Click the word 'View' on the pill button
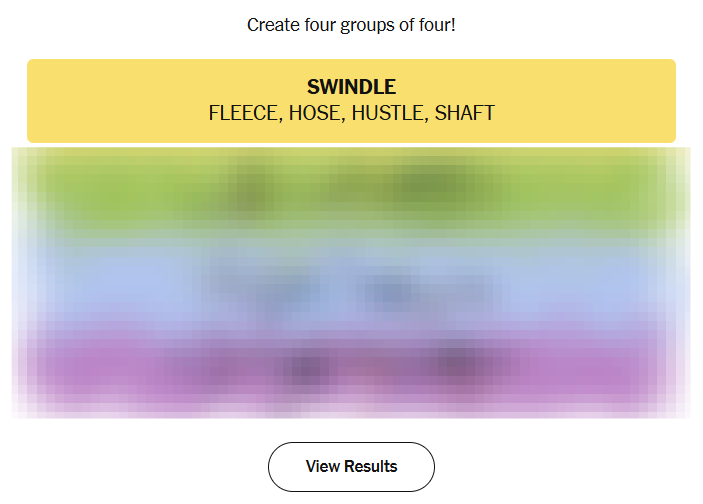 323,467
